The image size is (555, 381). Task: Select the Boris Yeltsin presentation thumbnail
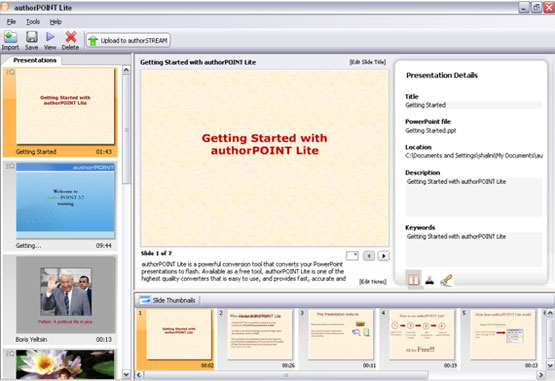[66, 295]
